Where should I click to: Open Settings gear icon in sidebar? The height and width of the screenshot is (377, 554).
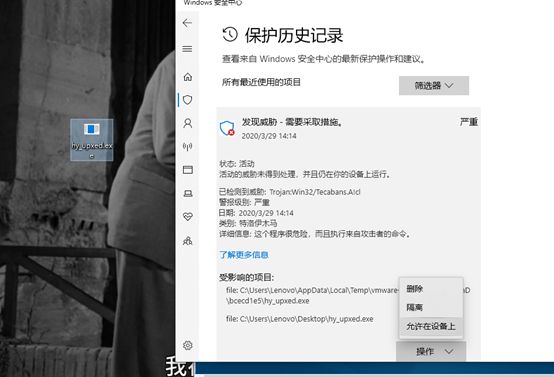click(188, 345)
